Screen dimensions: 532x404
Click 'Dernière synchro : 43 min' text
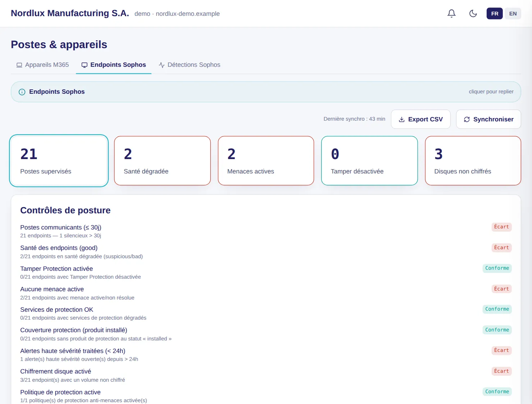(354, 119)
